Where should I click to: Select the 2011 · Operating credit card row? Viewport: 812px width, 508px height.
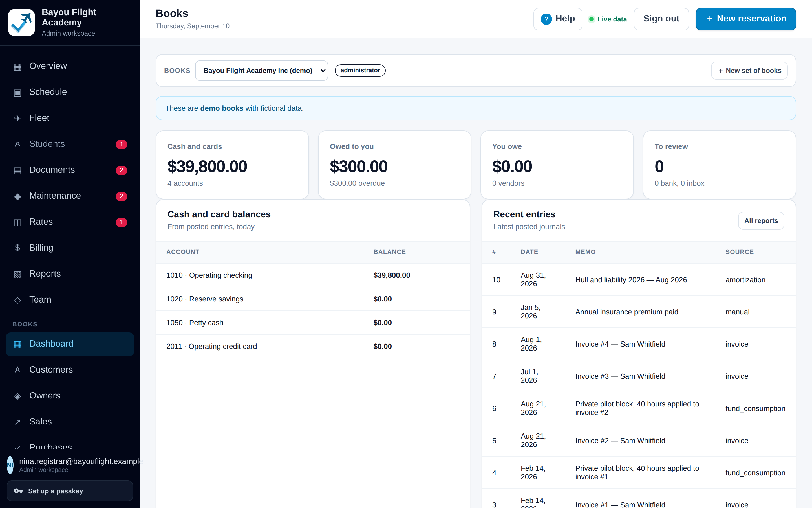coord(313,346)
